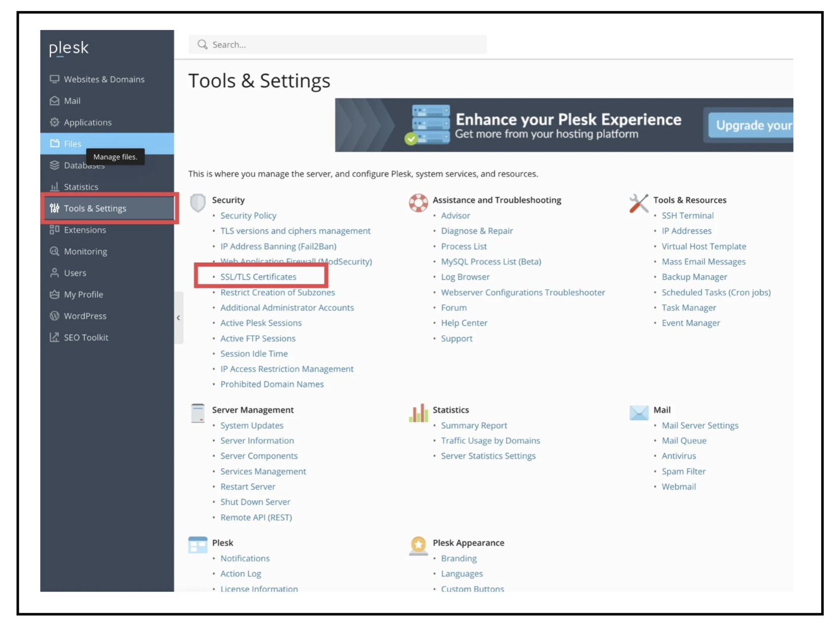Viewport: 840px width, 628px height.
Task: Click the Users person icon
Action: click(x=55, y=273)
